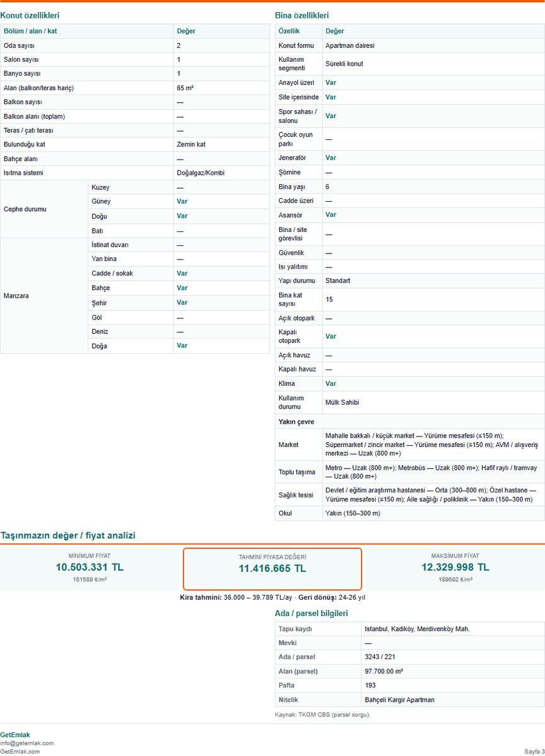
Task: Select the "12.329.998 TL" maximum price
Action: coord(455,567)
